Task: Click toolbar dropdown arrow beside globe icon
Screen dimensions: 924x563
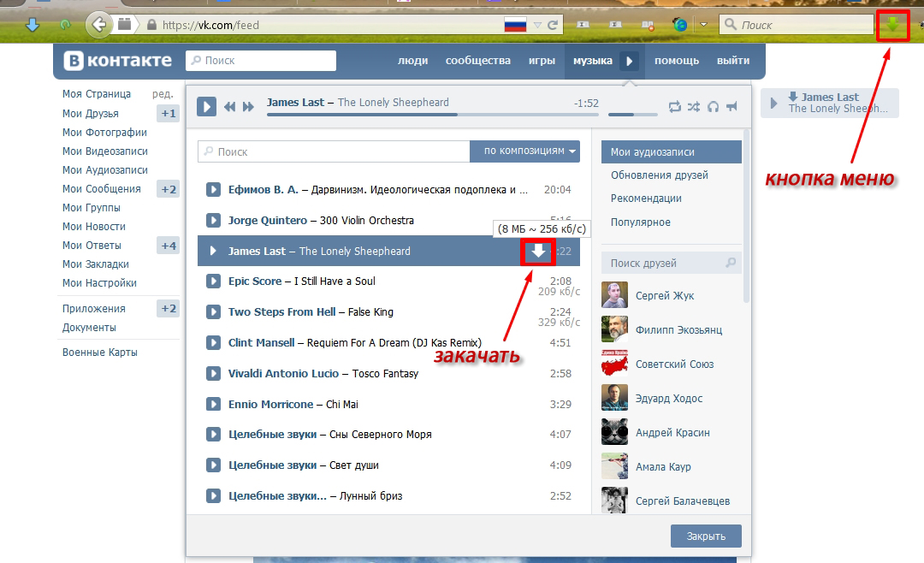Action: (703, 25)
